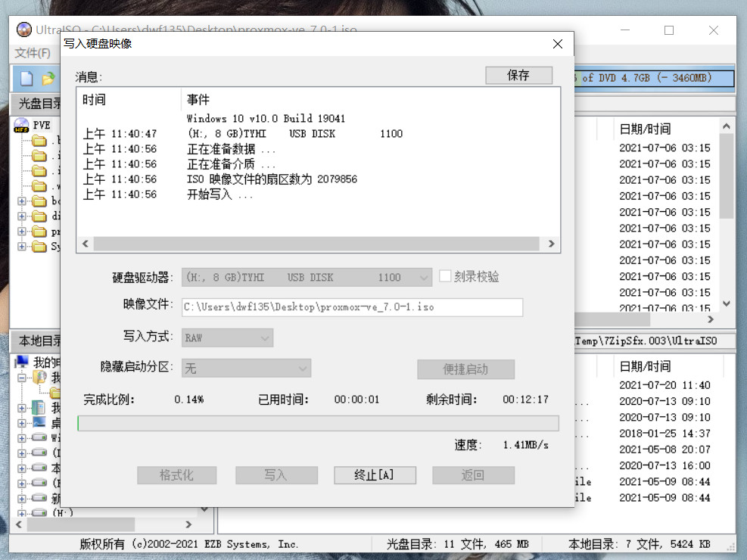Screen dimensions: 747x560
Task: Click the 映像文件 path input field
Action: coord(352,307)
